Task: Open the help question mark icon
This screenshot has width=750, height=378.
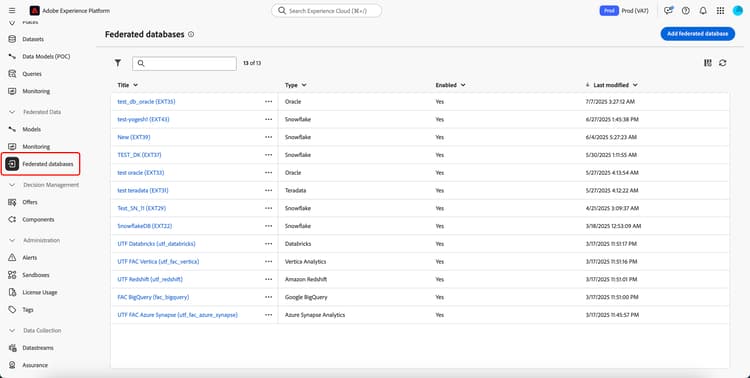Action: tap(686, 11)
